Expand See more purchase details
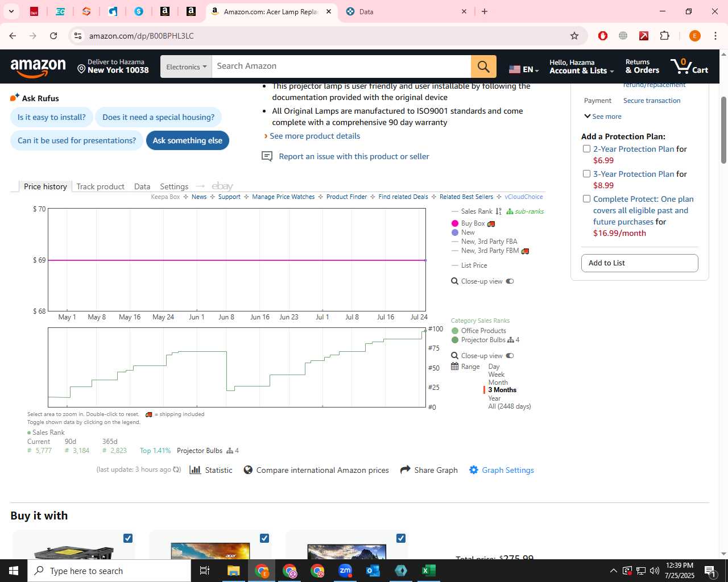The width and height of the screenshot is (728, 582). [x=603, y=117]
